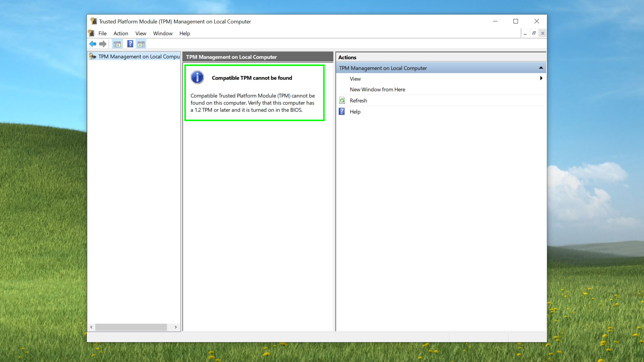Select TPM Management on Local Computer tree node
Screen dimensions: 644x362
139,57
